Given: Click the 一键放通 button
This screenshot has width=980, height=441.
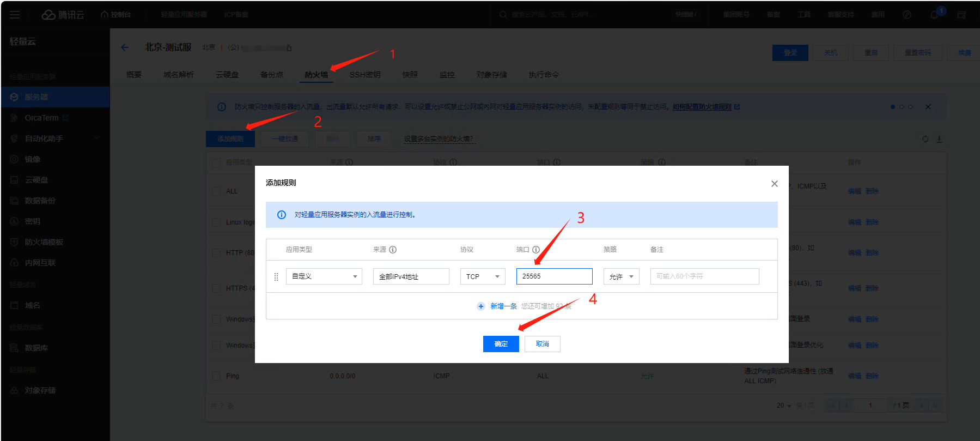Looking at the screenshot, I should pyautogui.click(x=285, y=139).
